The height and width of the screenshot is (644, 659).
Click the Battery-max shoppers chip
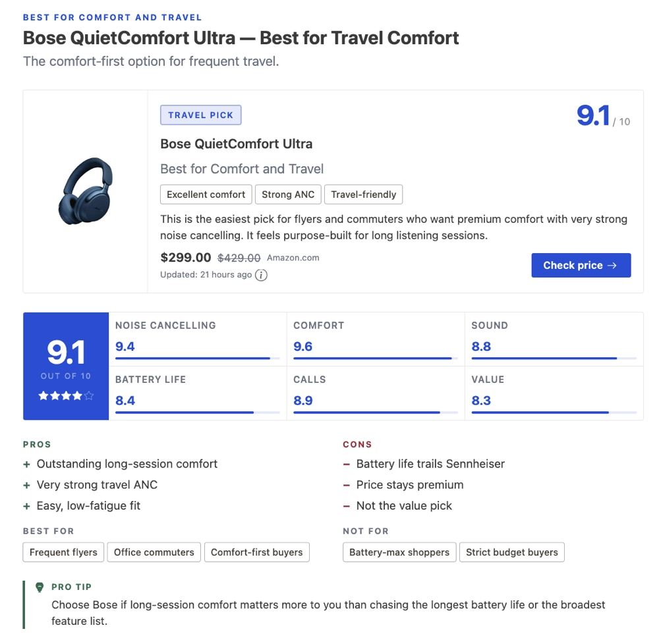point(399,552)
